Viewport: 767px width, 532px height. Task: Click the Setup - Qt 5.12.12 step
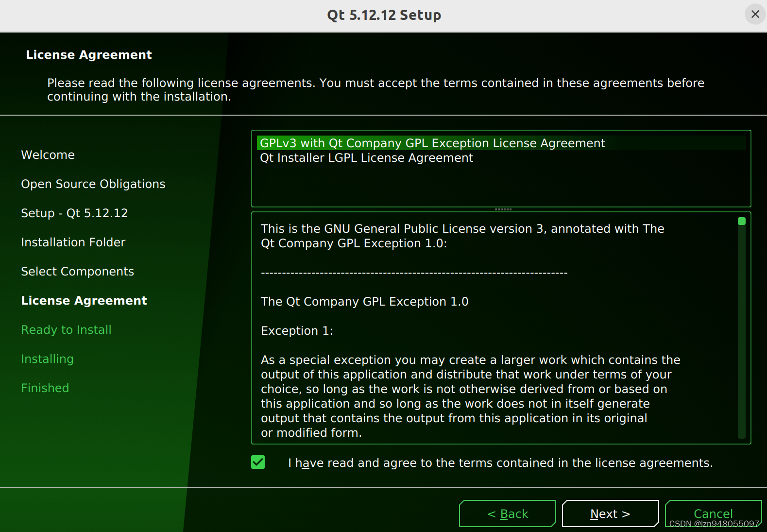coord(74,213)
